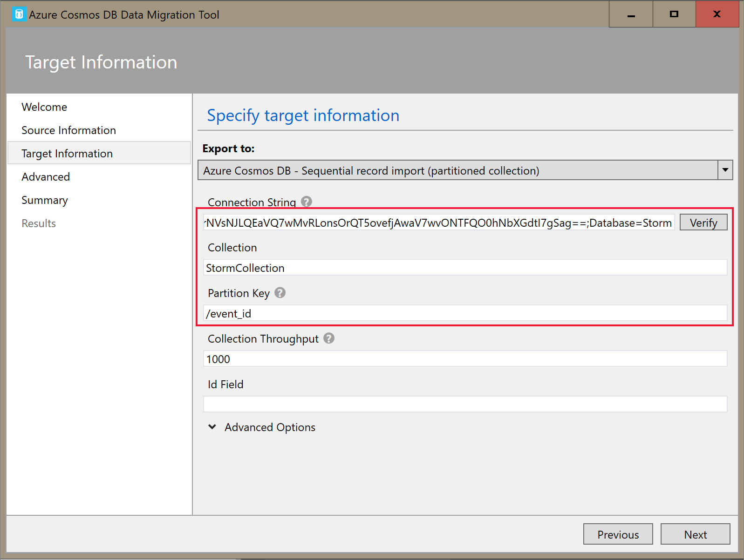Screen dimensions: 744x560
Task: Click the Verify button
Action: (x=703, y=223)
